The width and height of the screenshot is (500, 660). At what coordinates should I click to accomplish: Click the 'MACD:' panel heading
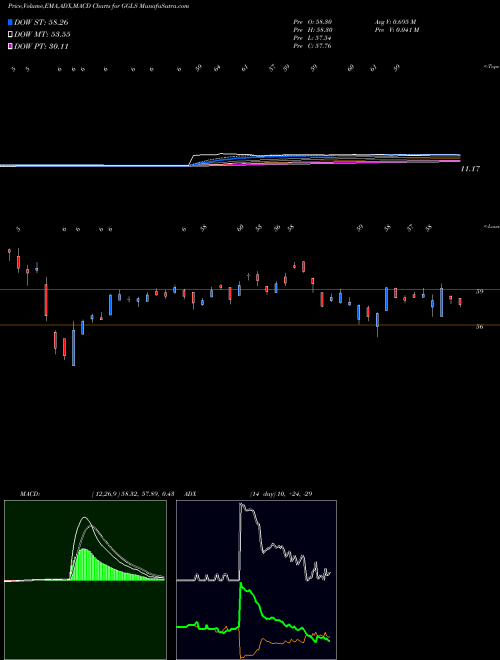[x=30, y=493]
